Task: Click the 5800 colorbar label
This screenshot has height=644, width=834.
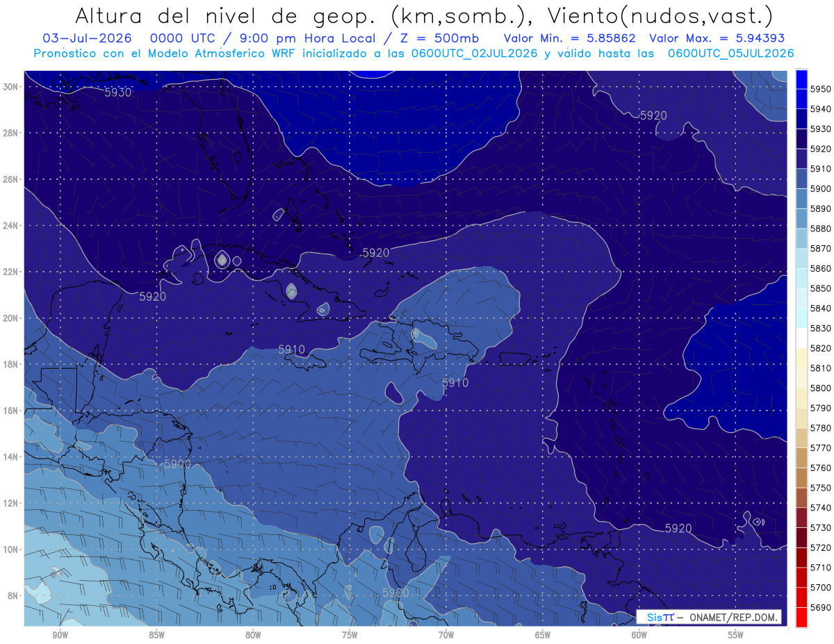Action: point(821,388)
